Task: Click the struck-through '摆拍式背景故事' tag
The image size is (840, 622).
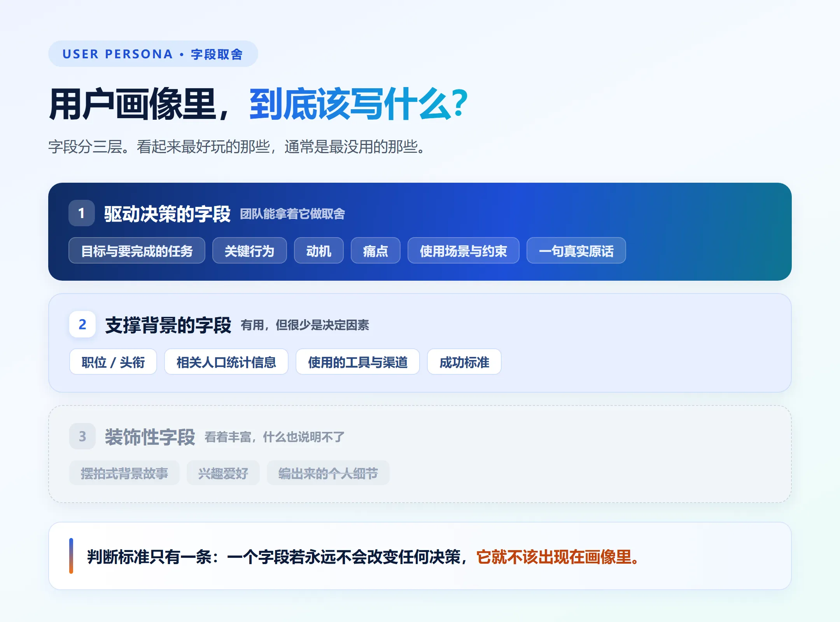Action: [124, 473]
